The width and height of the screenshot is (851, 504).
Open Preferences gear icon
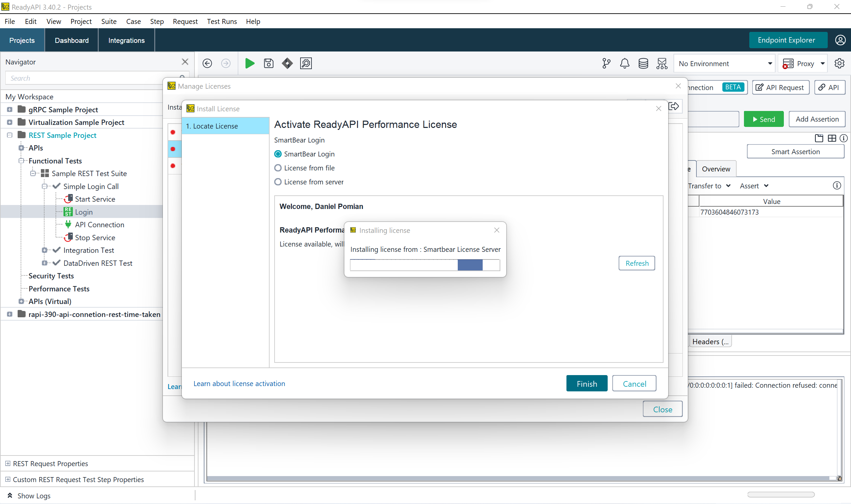coord(839,63)
